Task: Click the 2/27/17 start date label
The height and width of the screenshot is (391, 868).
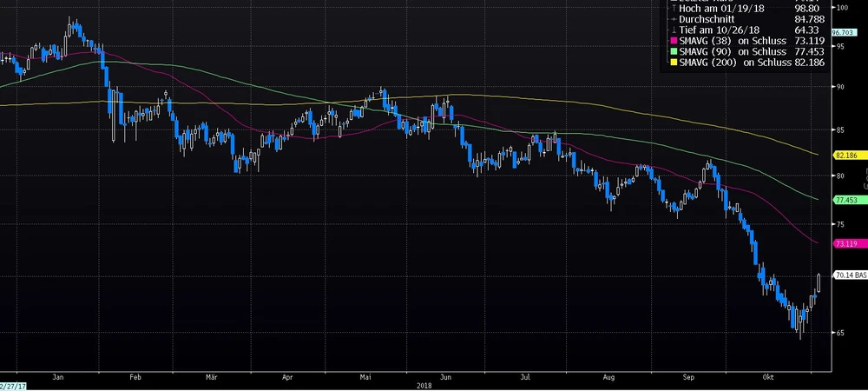Action: 11,385
